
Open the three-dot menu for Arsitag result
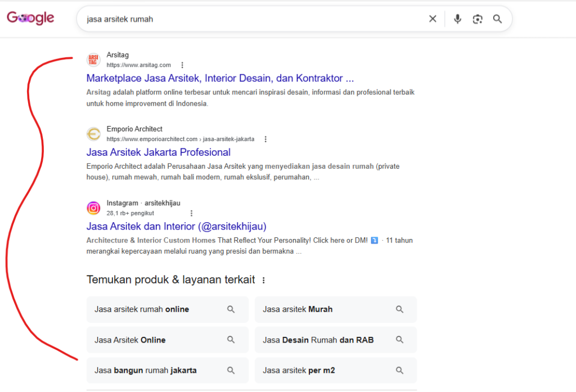pos(182,65)
